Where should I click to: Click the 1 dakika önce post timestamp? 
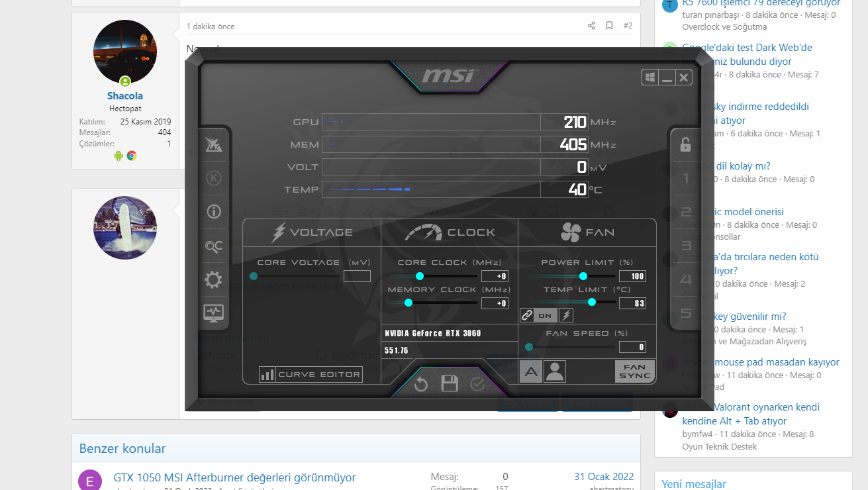(211, 26)
